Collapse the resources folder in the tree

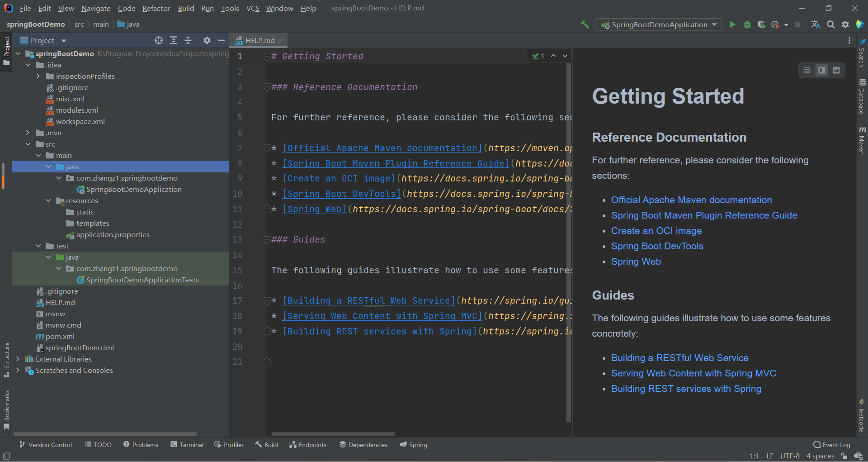[x=48, y=200]
